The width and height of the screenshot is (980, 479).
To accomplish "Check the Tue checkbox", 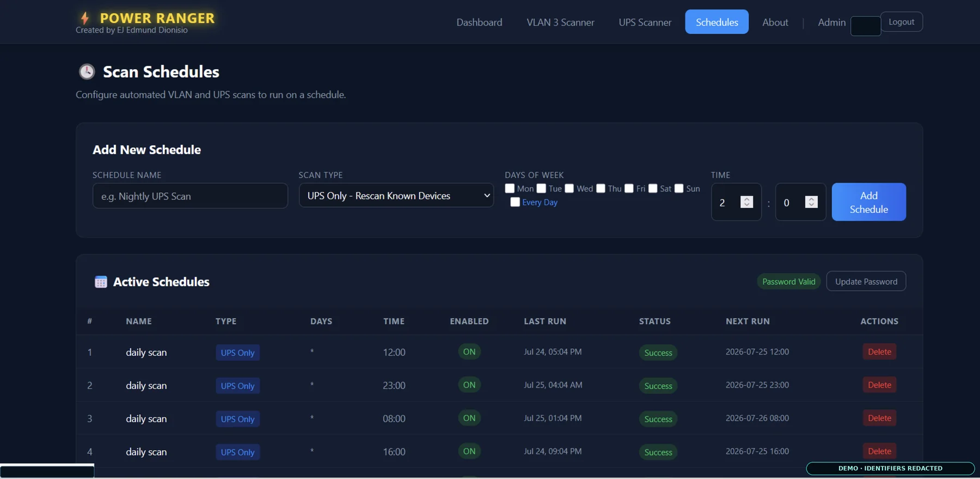I will [541, 188].
